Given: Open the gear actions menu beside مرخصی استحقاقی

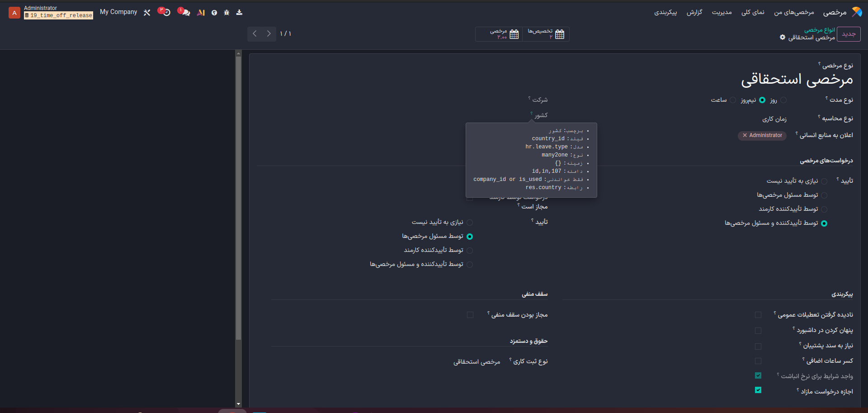Looking at the screenshot, I should 783,38.
